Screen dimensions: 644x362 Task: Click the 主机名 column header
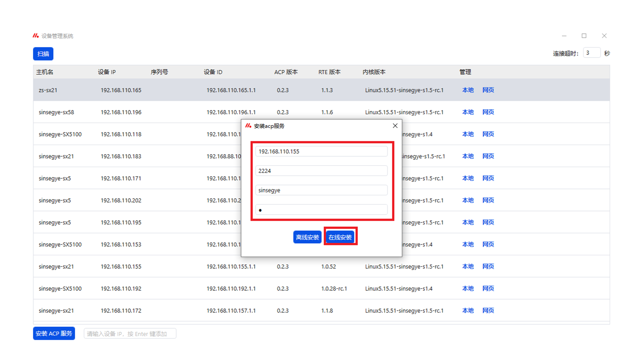click(x=45, y=72)
